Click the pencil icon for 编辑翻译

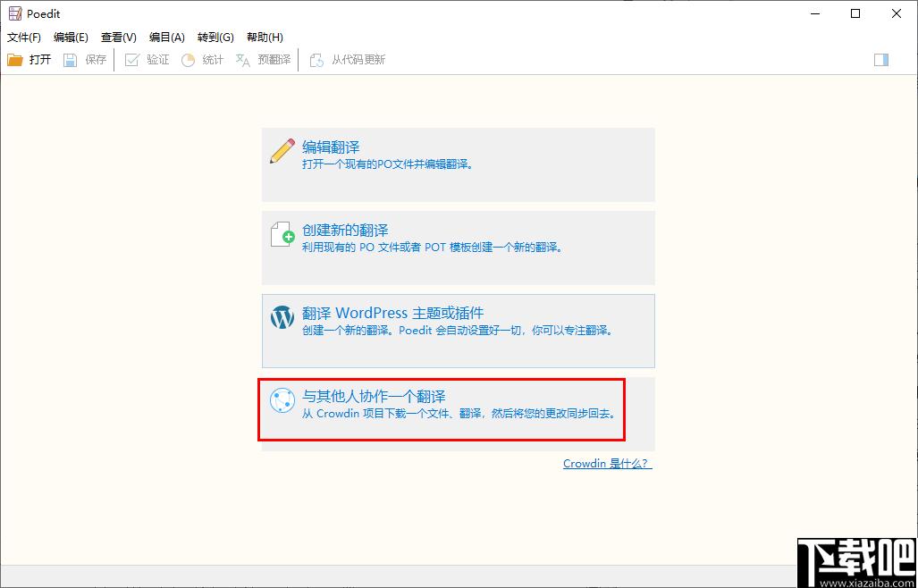point(282,151)
